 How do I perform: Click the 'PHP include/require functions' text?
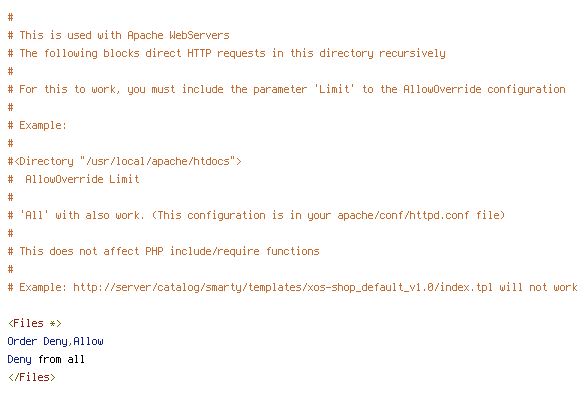click(x=232, y=252)
